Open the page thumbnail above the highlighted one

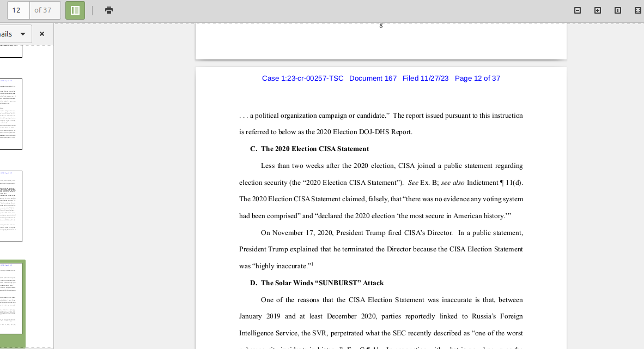pyautogui.click(x=11, y=206)
